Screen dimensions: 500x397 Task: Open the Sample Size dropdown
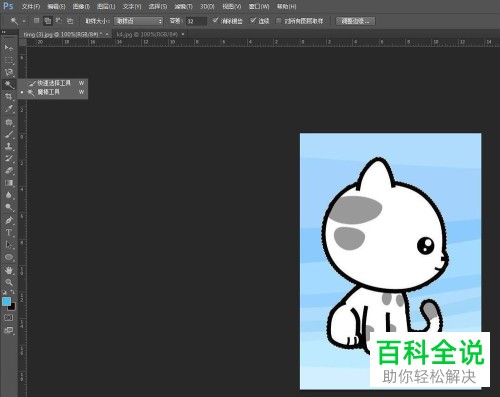pyautogui.click(x=139, y=21)
